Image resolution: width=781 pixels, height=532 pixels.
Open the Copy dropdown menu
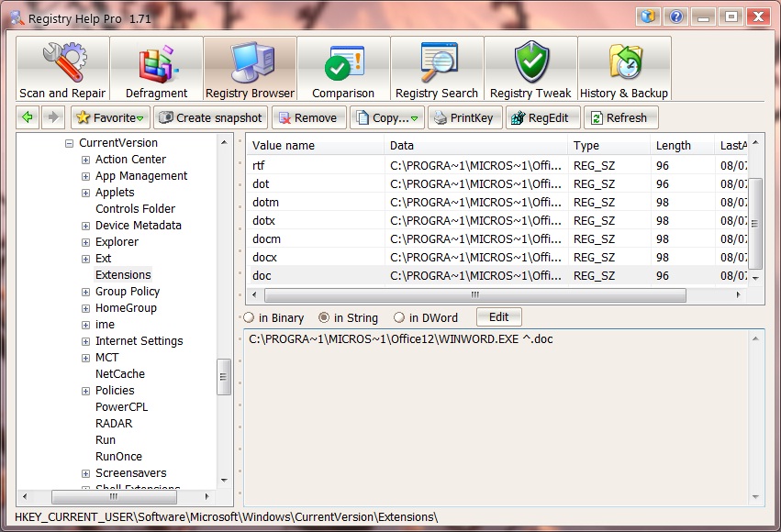(x=387, y=117)
